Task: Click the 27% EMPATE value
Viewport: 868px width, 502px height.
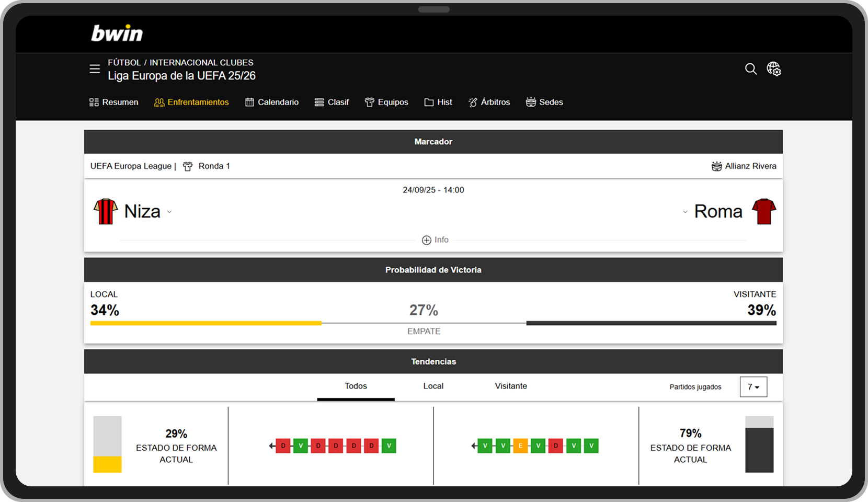Action: click(x=424, y=310)
